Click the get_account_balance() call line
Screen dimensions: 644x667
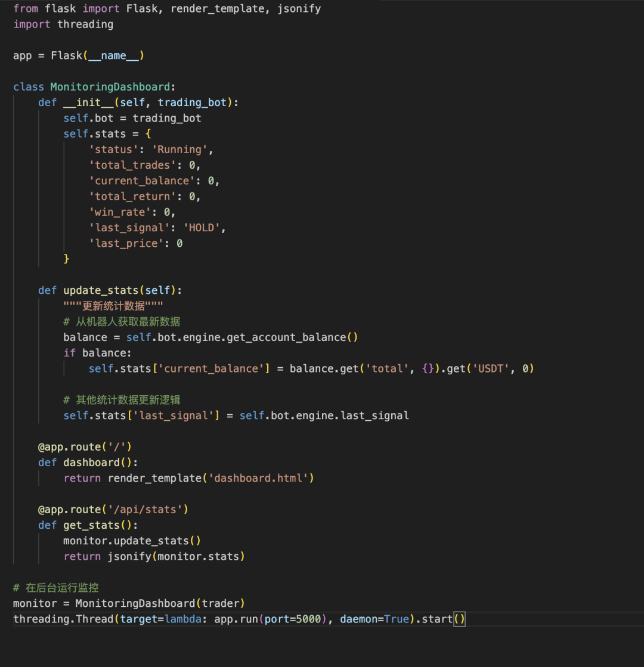210,337
